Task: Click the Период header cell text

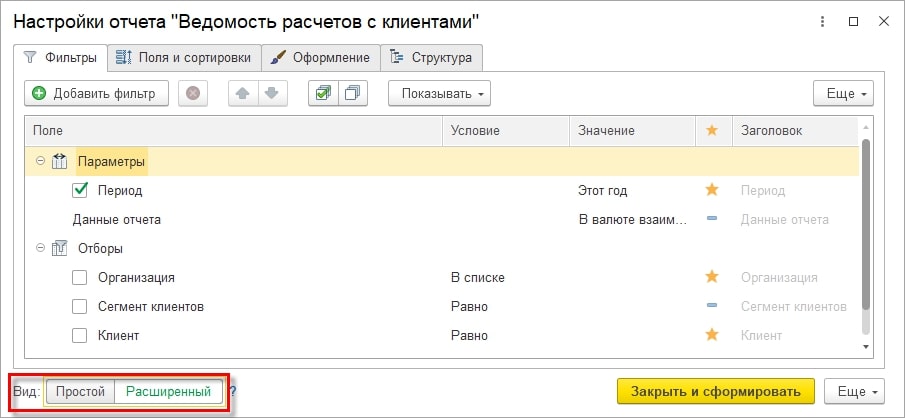Action: tap(763, 191)
